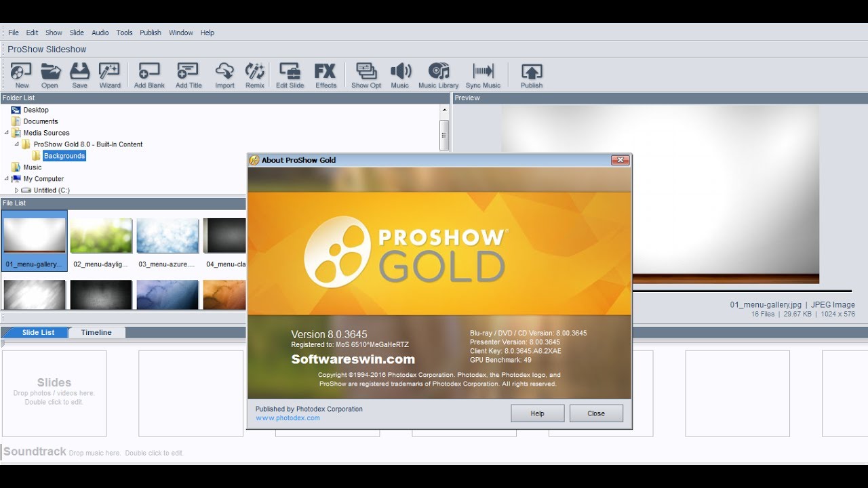Select Desktop in the folder list
Image resolution: width=868 pixels, height=488 pixels.
point(36,110)
